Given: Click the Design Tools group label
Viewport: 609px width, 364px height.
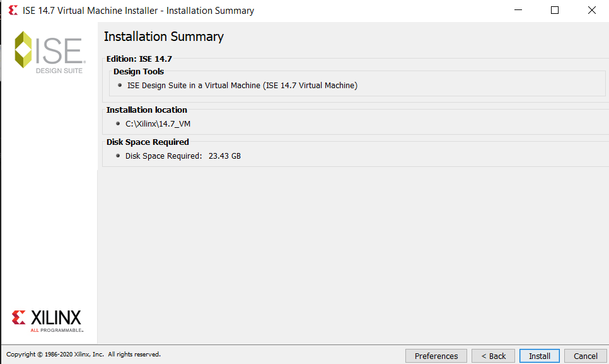Looking at the screenshot, I should 139,72.
